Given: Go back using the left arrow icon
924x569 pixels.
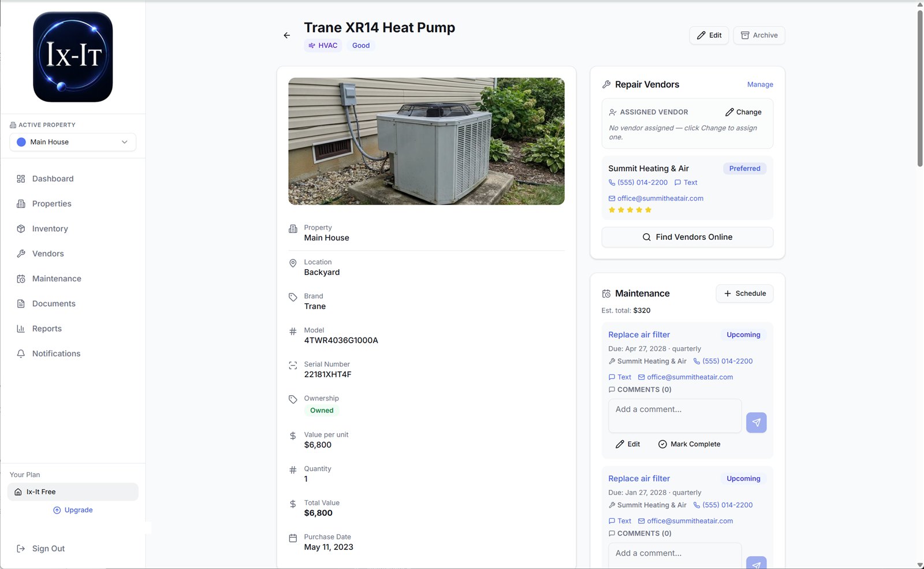Looking at the screenshot, I should pyautogui.click(x=287, y=35).
